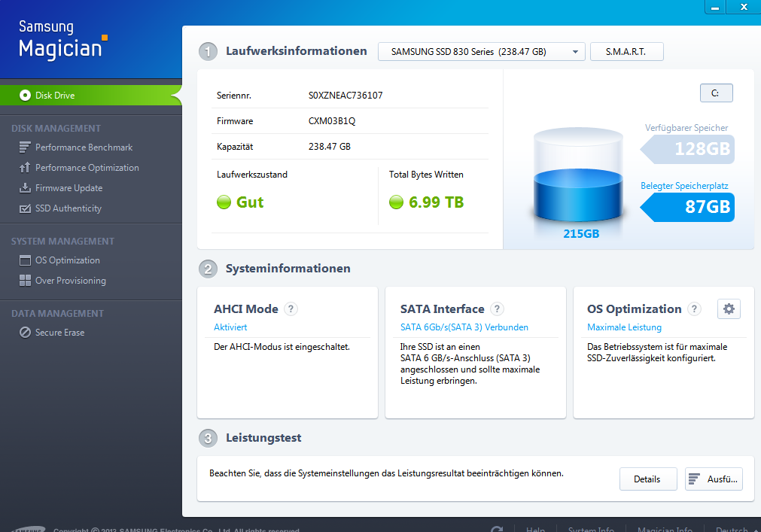Image resolution: width=761 pixels, height=532 pixels.
Task: Close the Magician window
Action: (744, 7)
